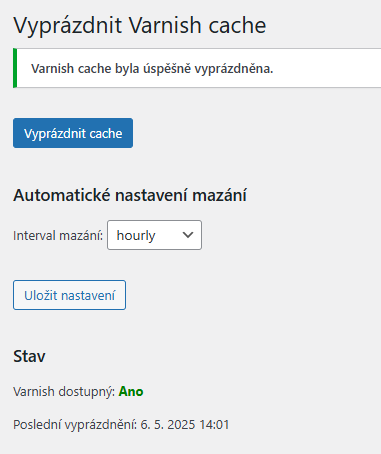Click the word 'vyprázdněna' in the notice
This screenshot has width=381, height=454.
point(234,69)
